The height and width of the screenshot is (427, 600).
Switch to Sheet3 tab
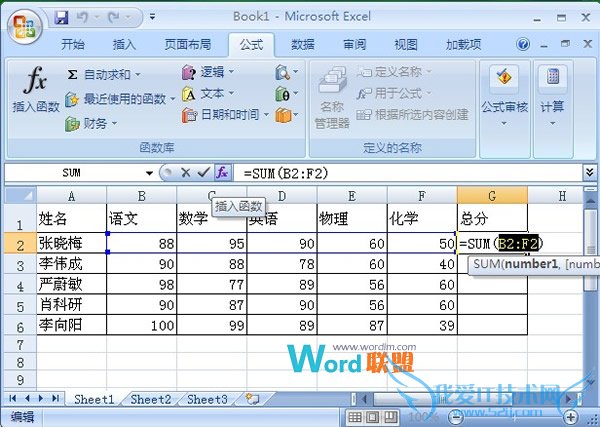coord(207,399)
